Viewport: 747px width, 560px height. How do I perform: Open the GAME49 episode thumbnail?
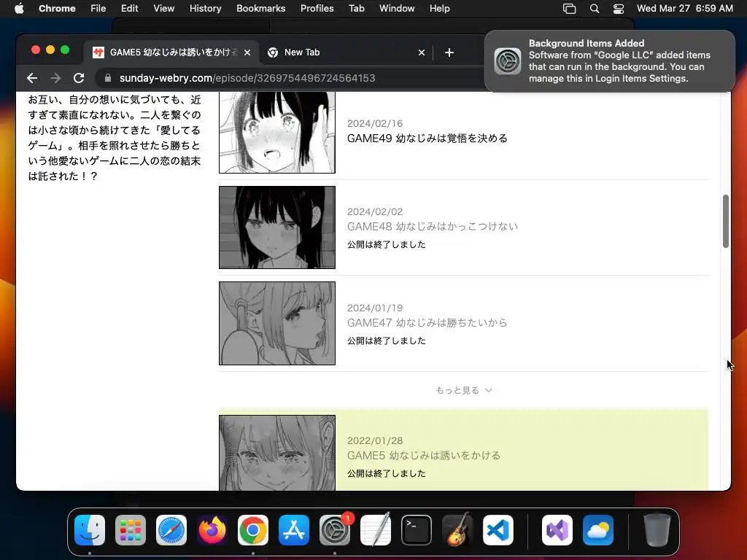[x=276, y=133]
